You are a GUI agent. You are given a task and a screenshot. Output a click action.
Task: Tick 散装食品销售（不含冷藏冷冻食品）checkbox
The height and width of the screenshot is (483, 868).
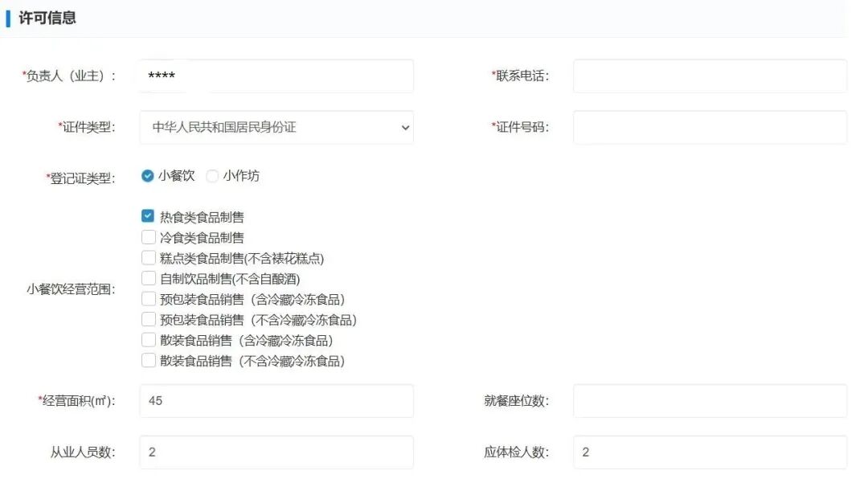148,361
